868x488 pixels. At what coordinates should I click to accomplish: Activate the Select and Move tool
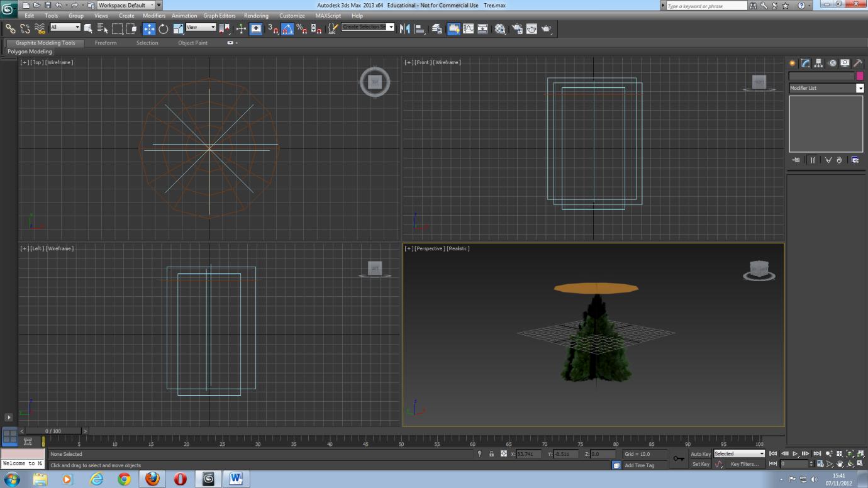pyautogui.click(x=148, y=28)
